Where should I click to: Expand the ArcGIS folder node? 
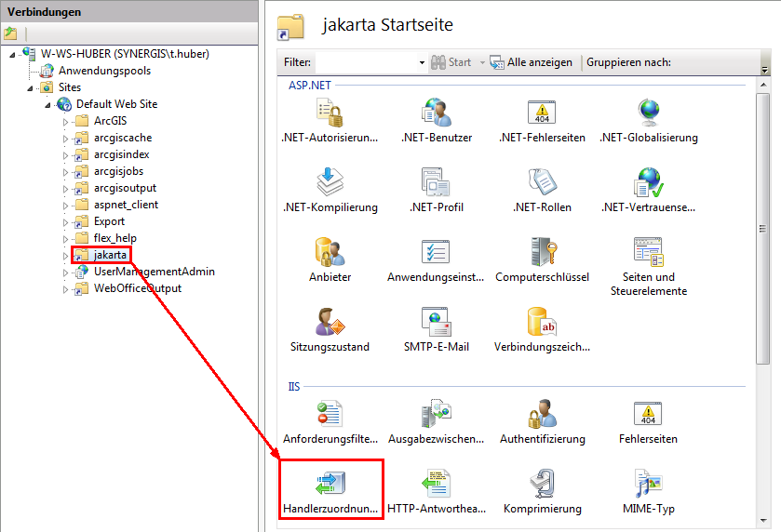pos(65,122)
